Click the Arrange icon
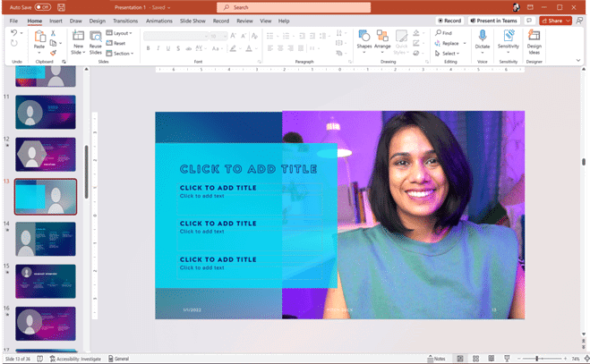 coord(383,37)
